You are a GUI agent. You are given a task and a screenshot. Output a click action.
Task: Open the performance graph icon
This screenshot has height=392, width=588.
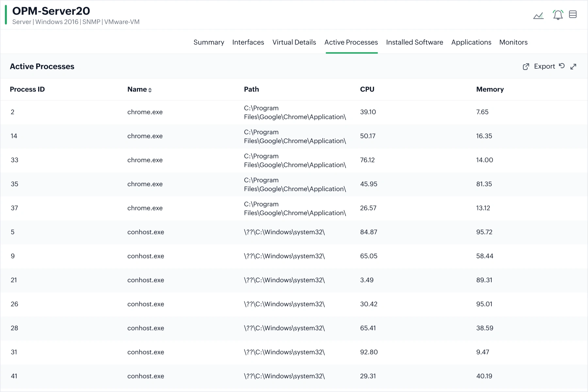click(x=538, y=15)
